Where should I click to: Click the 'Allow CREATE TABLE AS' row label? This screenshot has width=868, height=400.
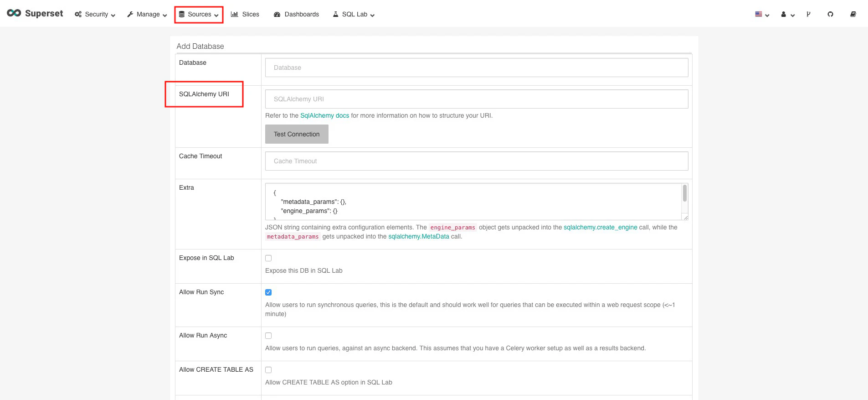(216, 369)
